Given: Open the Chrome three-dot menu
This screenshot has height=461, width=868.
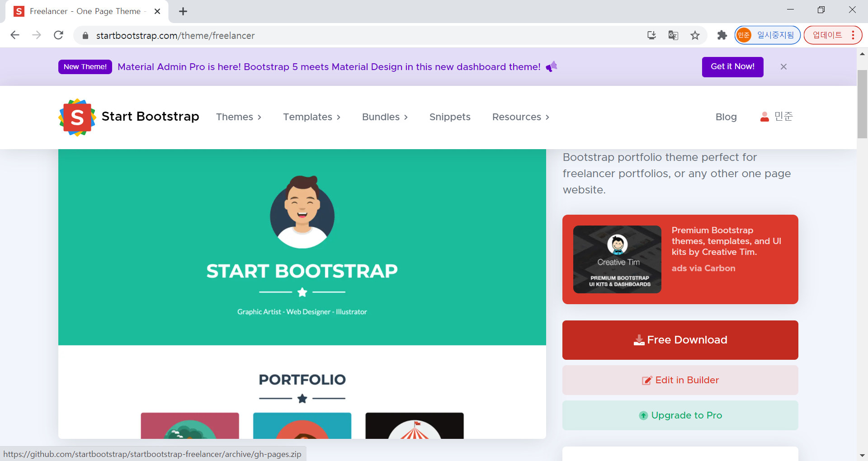Looking at the screenshot, I should tap(853, 35).
